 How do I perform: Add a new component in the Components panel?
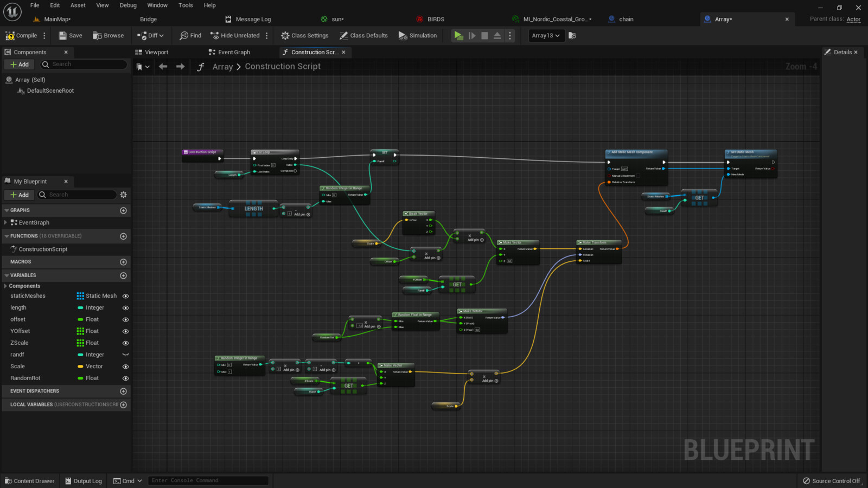(x=19, y=64)
